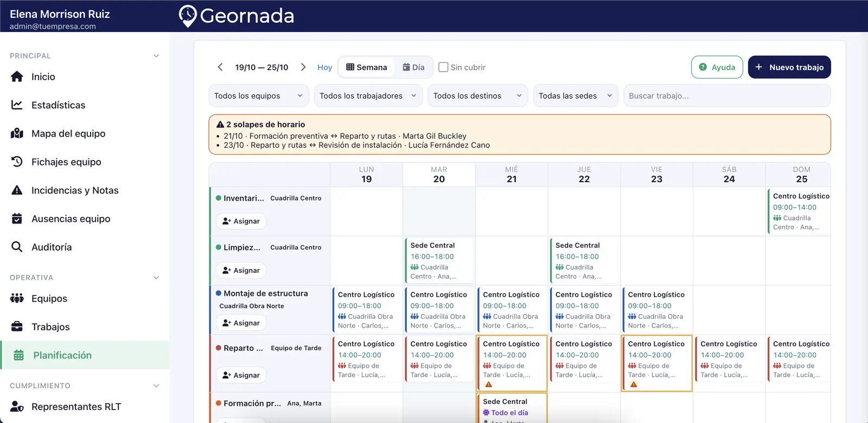Image resolution: width=868 pixels, height=423 pixels.
Task: Click the Inicio house icon
Action: 17,76
